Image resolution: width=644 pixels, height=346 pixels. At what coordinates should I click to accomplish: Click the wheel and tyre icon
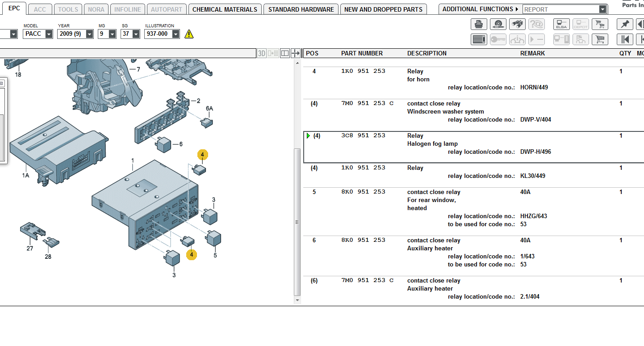coord(498,24)
